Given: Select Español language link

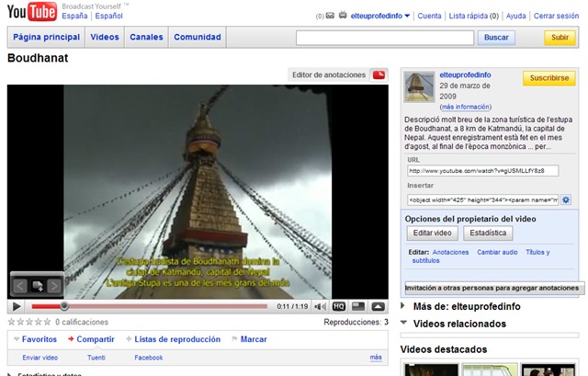Looking at the screenshot, I should click(108, 16).
